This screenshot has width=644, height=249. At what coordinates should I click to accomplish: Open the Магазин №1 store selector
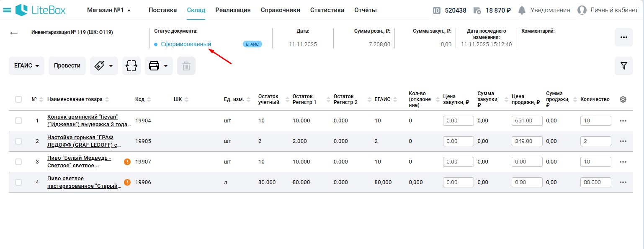[x=109, y=10]
